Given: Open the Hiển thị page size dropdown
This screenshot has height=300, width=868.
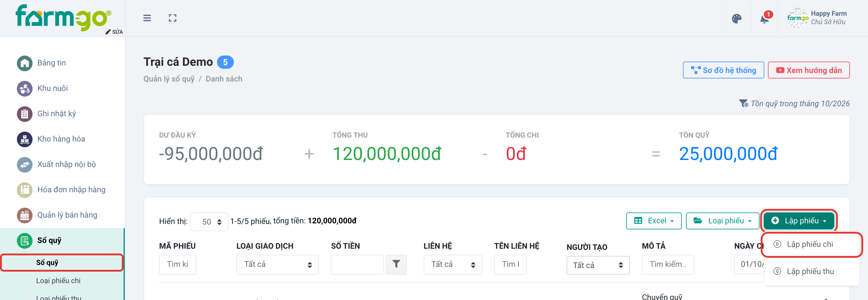Looking at the screenshot, I should (x=209, y=221).
